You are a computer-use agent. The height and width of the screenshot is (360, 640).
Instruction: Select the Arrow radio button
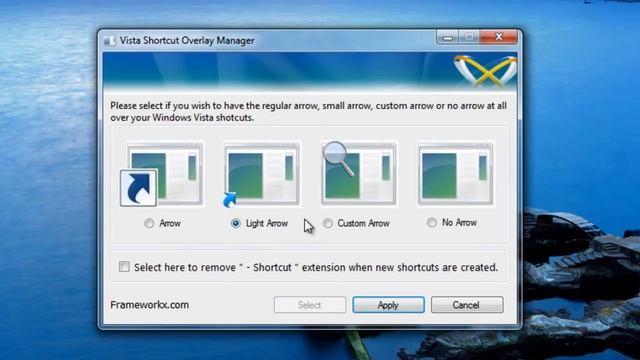pos(149,223)
